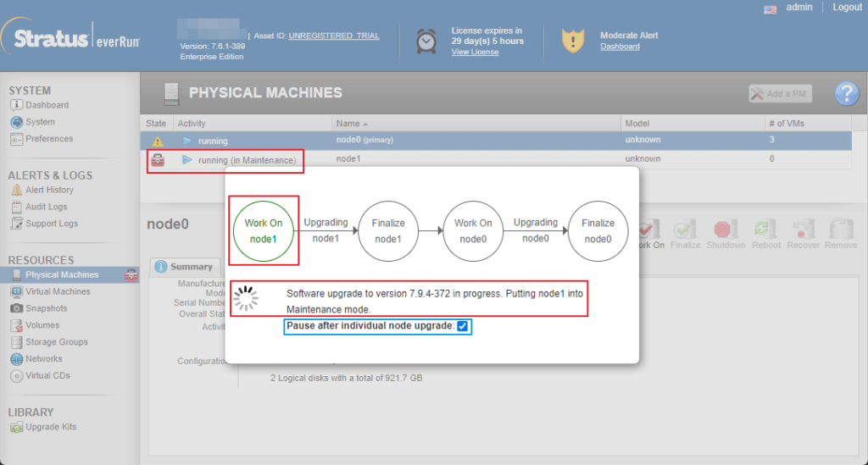Click the UNREGISTERED_TRIAL asset ID link
Viewport: 868px width, 465px height.
(334, 36)
